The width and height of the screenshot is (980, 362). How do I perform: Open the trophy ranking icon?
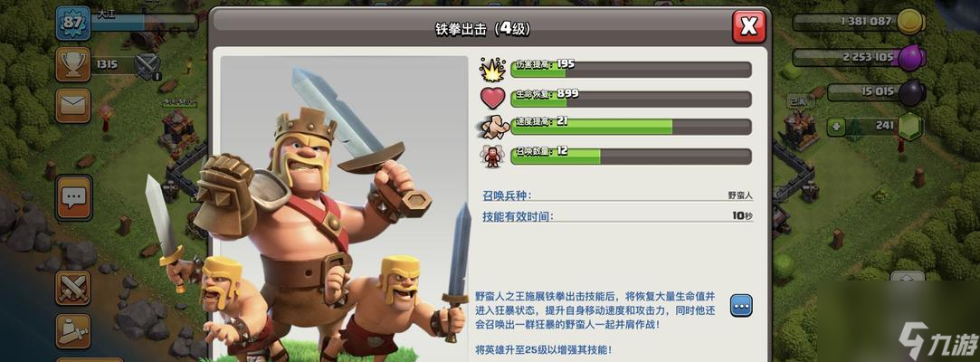(x=73, y=63)
